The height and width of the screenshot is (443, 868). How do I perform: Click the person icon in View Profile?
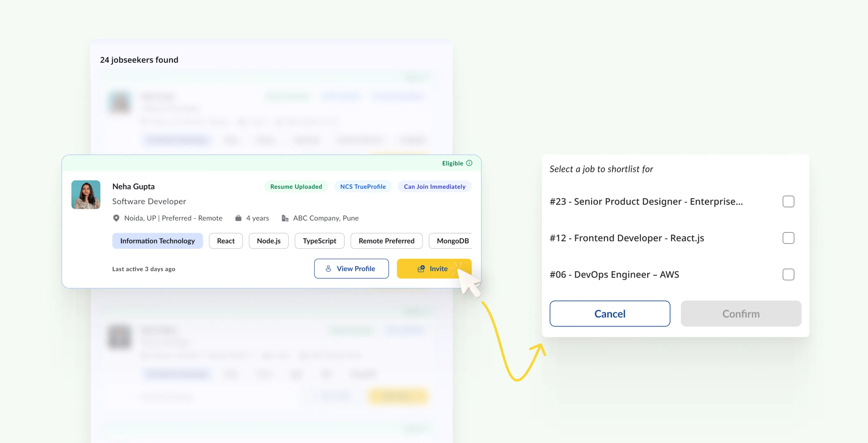click(328, 269)
